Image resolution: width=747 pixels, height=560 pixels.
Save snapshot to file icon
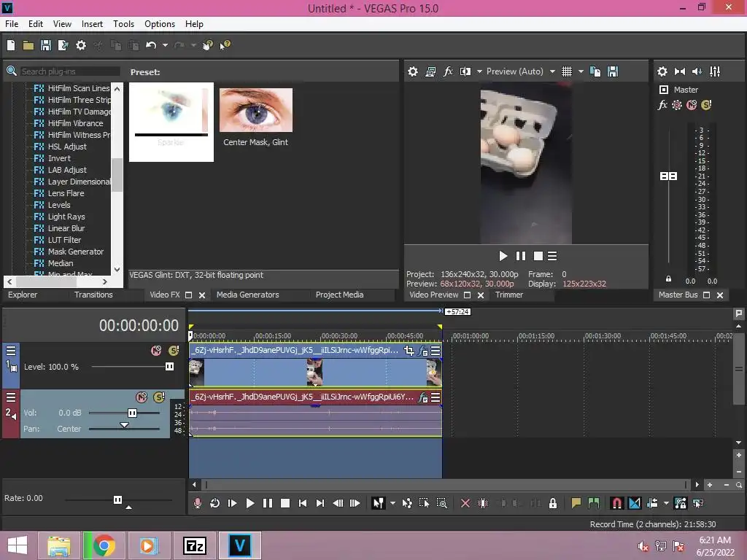click(x=613, y=71)
